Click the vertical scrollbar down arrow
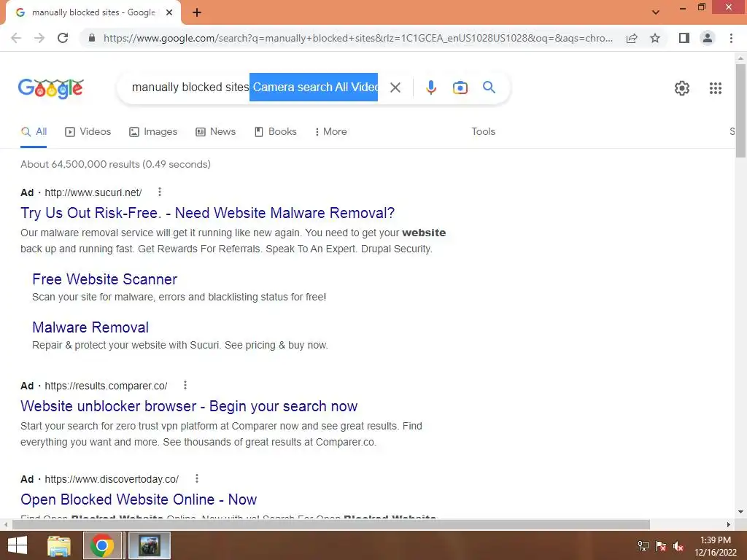Image resolution: width=747 pixels, height=560 pixels. pyautogui.click(x=740, y=512)
